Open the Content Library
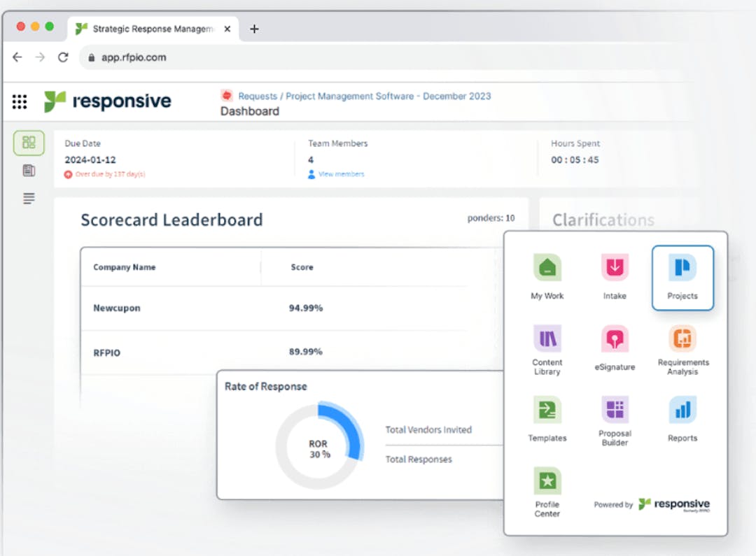The height and width of the screenshot is (556, 756). [x=547, y=338]
